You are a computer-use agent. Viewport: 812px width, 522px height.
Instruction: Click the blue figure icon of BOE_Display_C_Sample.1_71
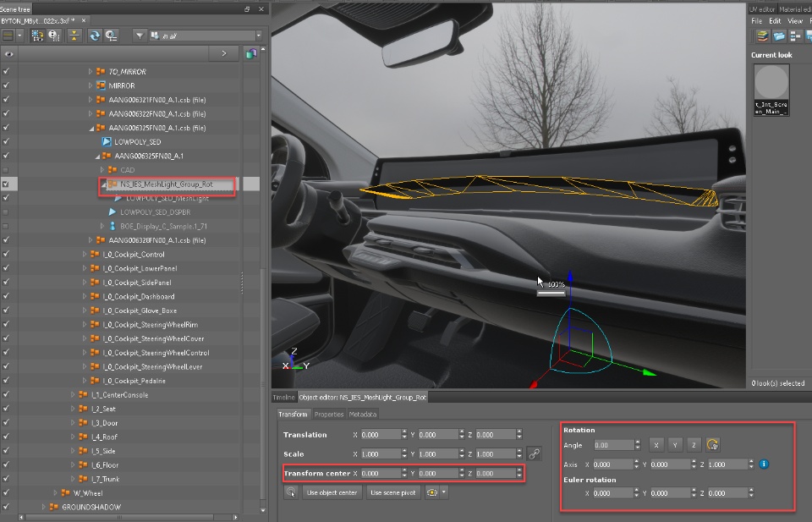coord(112,226)
